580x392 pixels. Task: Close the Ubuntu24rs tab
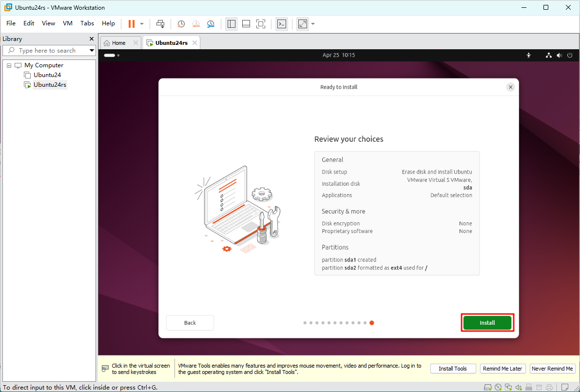pos(194,43)
